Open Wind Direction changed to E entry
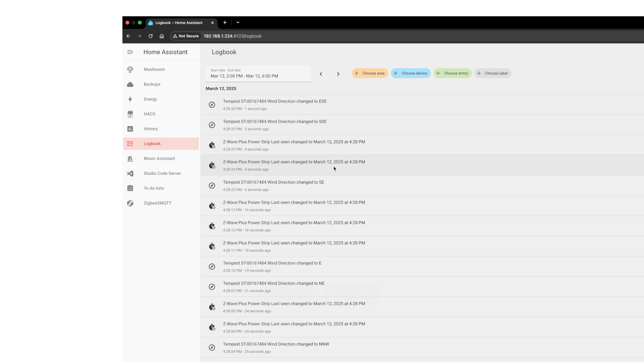 pyautogui.click(x=422, y=266)
